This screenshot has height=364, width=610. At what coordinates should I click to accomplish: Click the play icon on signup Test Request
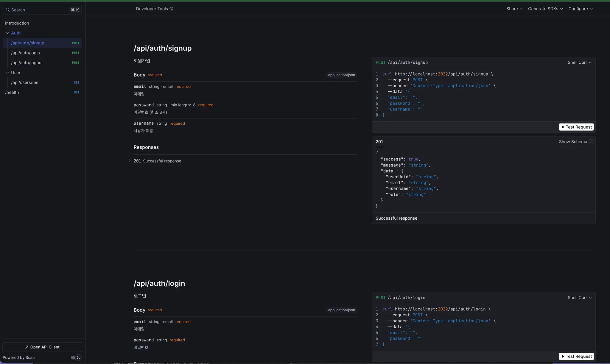(563, 127)
